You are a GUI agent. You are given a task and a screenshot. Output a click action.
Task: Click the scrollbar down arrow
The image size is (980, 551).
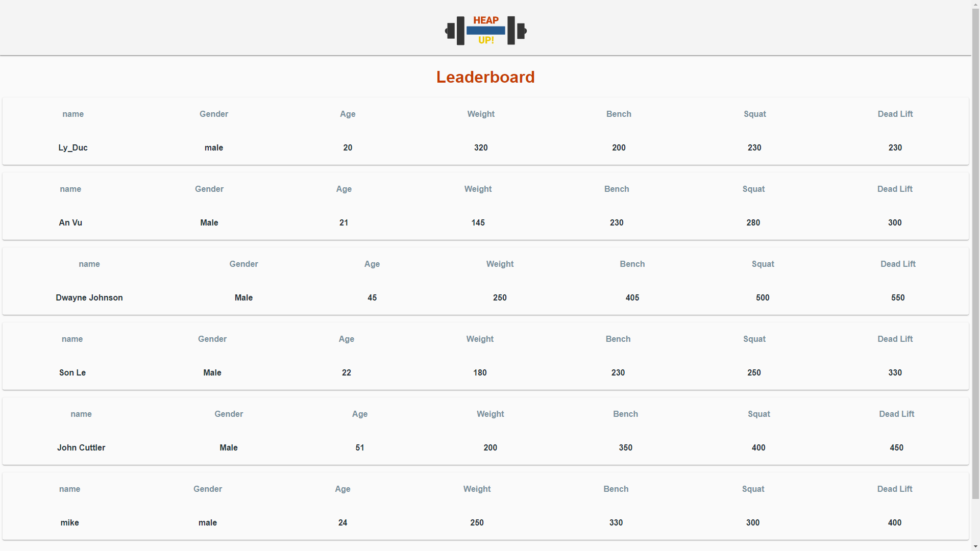[x=975, y=546]
